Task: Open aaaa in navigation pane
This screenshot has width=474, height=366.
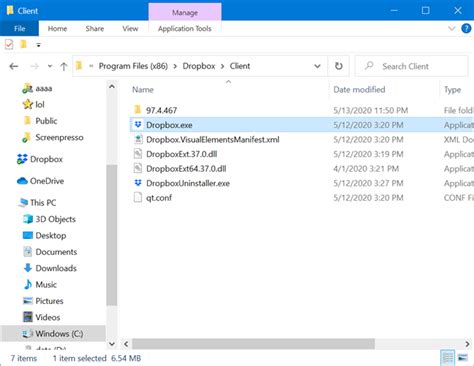Action: point(44,88)
